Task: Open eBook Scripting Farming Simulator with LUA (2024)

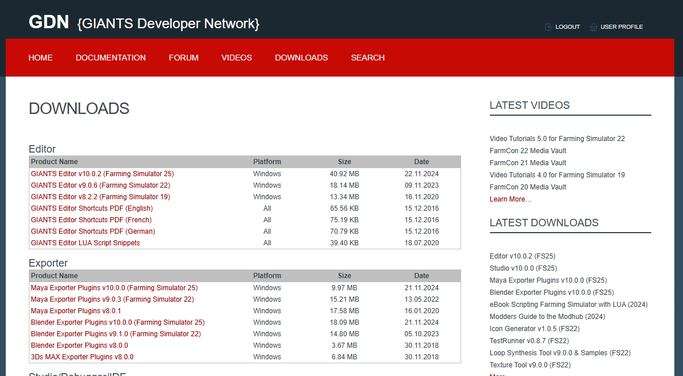Action: [569, 305]
